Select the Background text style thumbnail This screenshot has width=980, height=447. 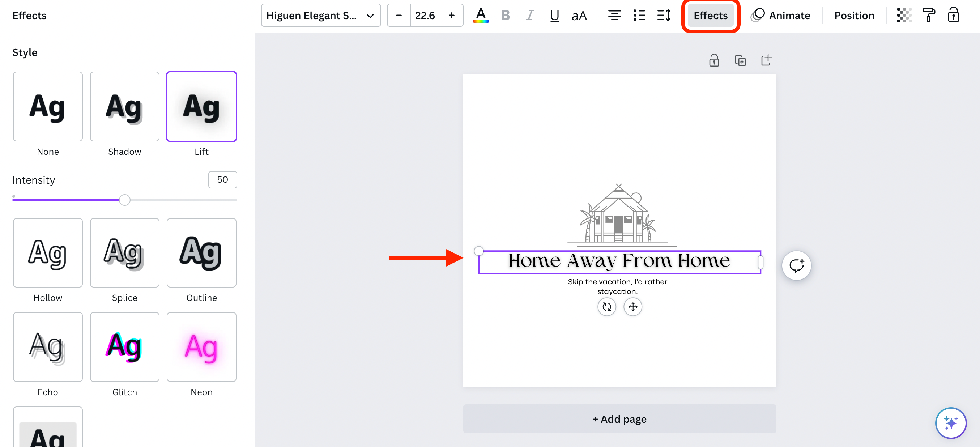pyautogui.click(x=48, y=427)
